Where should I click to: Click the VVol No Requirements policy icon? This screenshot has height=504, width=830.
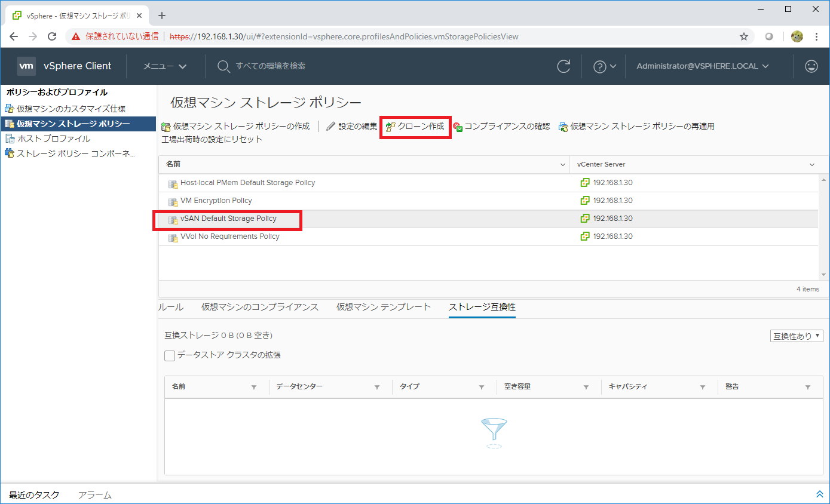[173, 237]
